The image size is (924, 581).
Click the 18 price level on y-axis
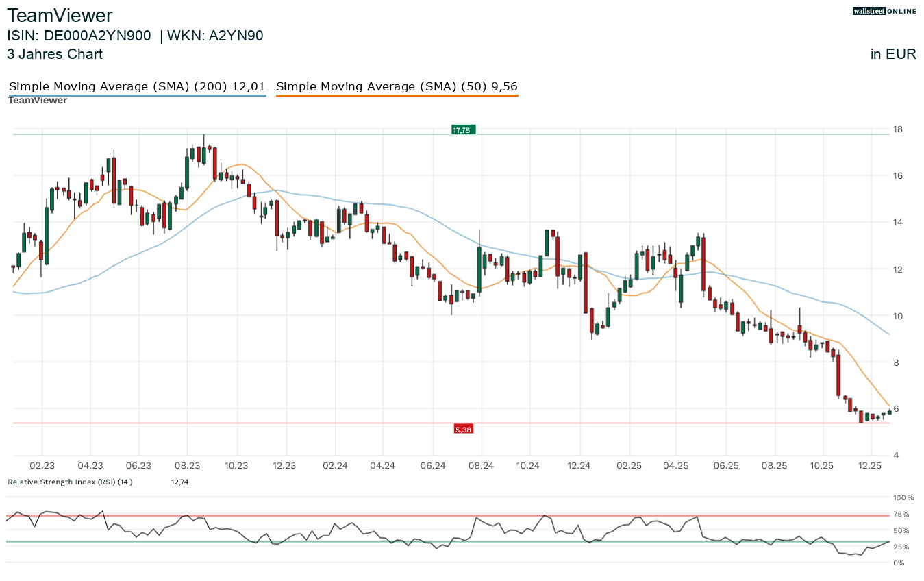point(897,129)
